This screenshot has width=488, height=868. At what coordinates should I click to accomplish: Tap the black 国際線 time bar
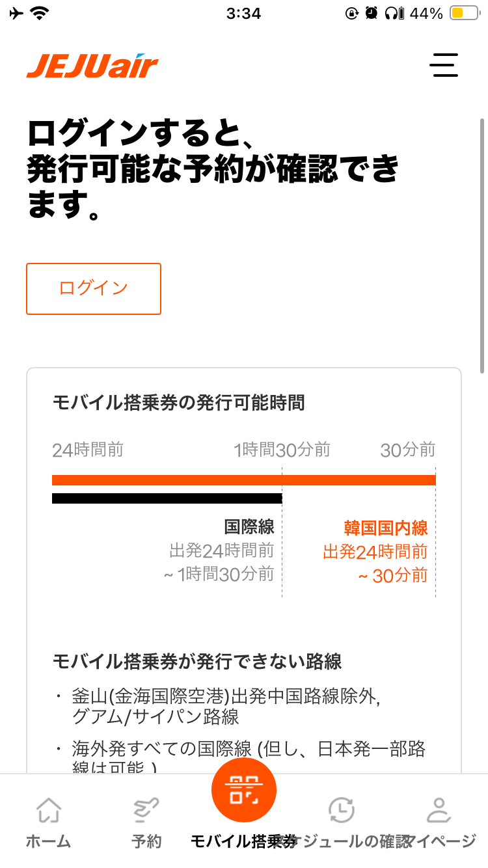pos(167,498)
